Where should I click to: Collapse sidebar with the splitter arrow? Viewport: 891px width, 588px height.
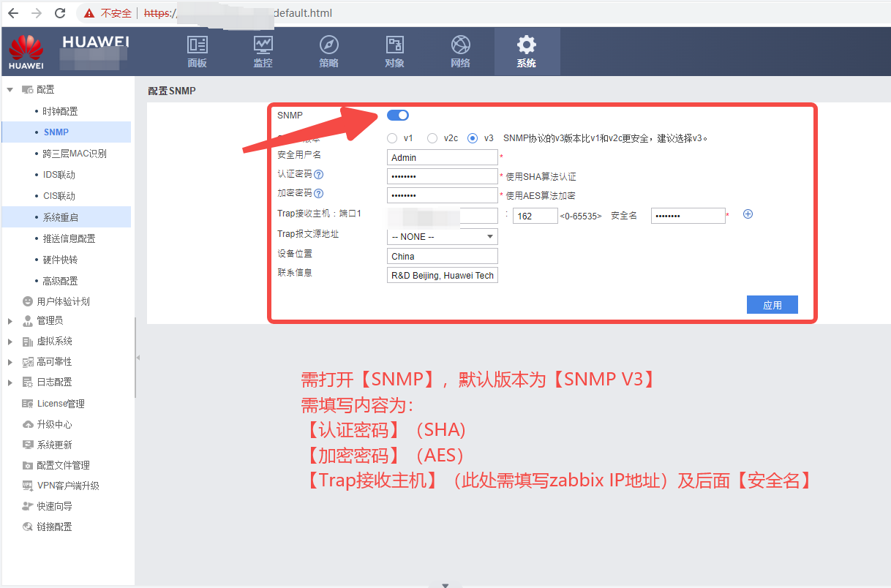pyautogui.click(x=138, y=358)
